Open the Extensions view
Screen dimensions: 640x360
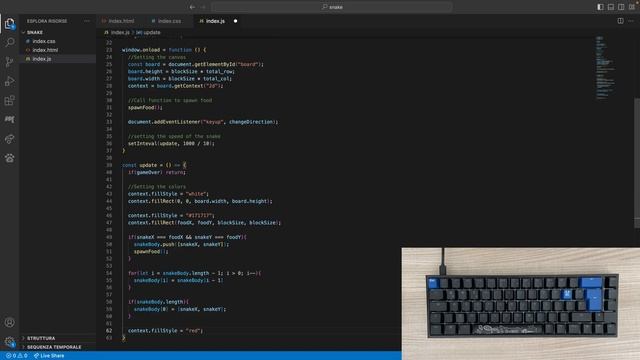point(10,100)
